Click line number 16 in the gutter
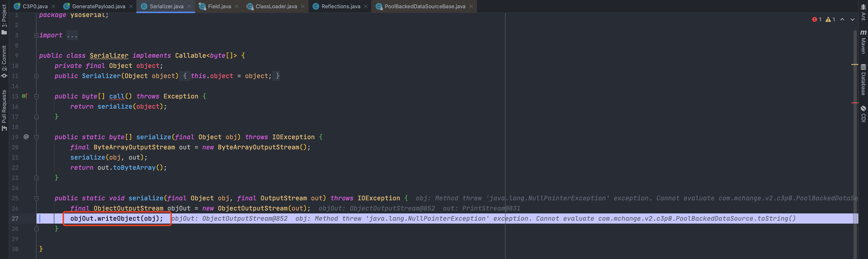Image resolution: width=868 pixels, height=259 pixels. click(x=15, y=106)
